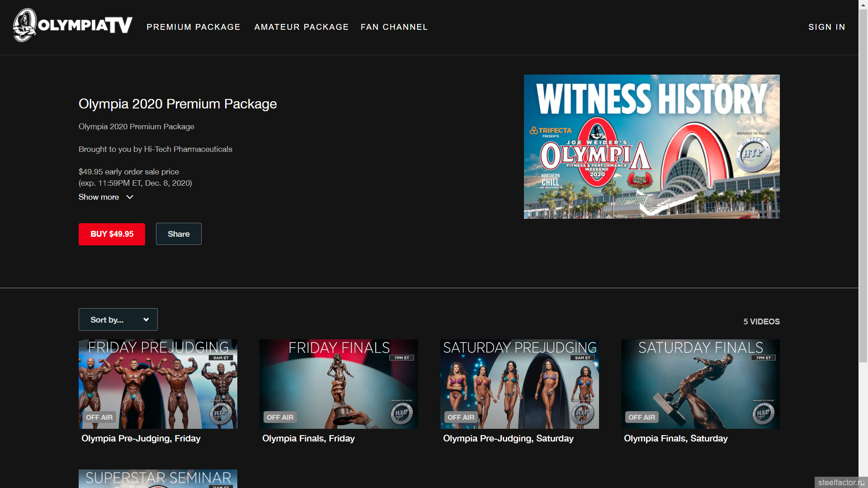Image resolution: width=868 pixels, height=488 pixels.
Task: Open the Fan Channel menu item
Action: click(394, 27)
